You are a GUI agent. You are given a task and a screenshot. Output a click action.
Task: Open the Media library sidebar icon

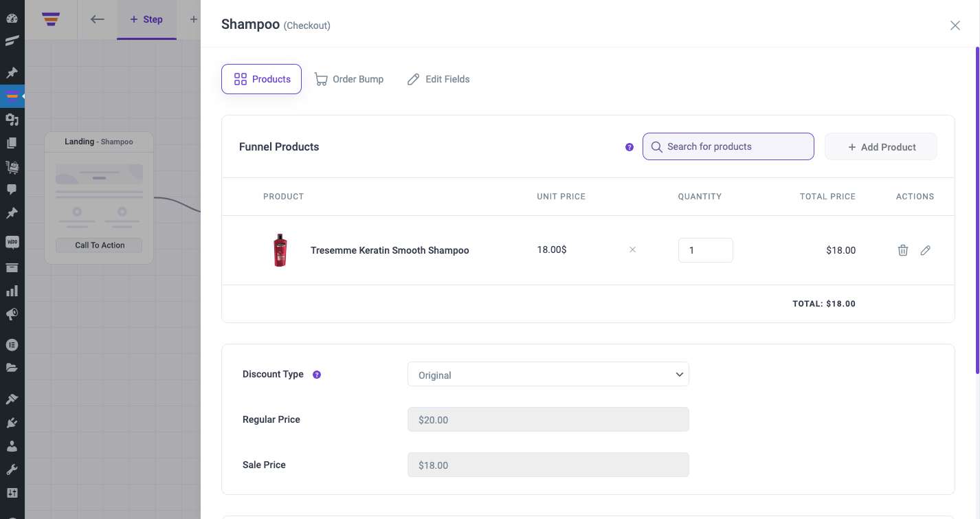click(x=12, y=120)
